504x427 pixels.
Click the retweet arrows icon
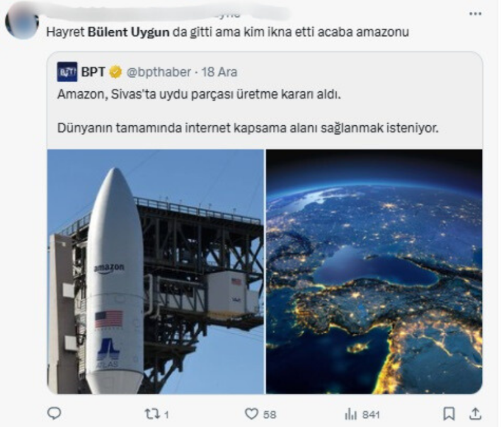coord(151,414)
